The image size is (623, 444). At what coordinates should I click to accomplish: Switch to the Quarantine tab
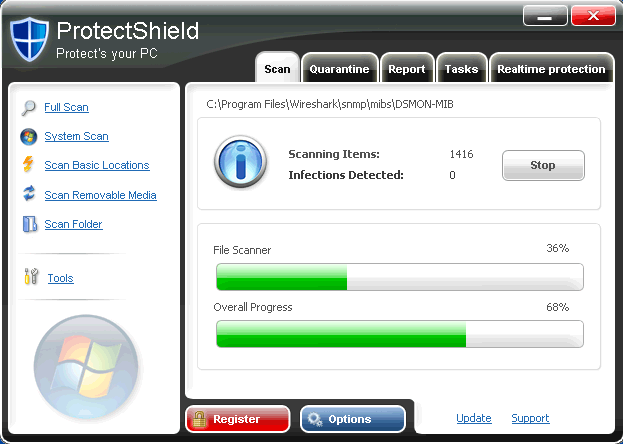click(x=339, y=69)
